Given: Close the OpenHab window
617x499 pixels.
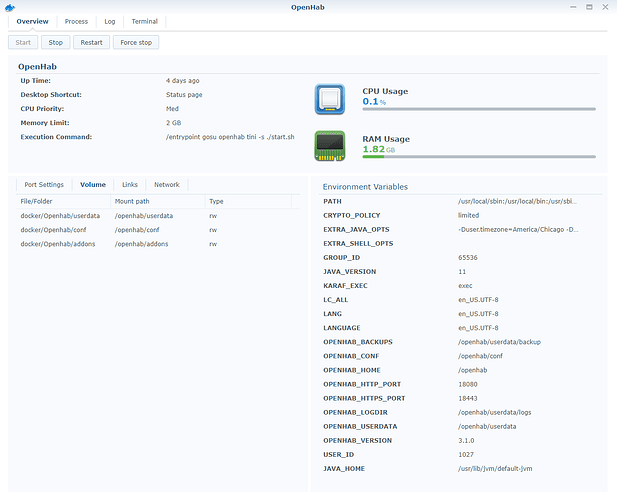Looking at the screenshot, I should coord(606,7).
